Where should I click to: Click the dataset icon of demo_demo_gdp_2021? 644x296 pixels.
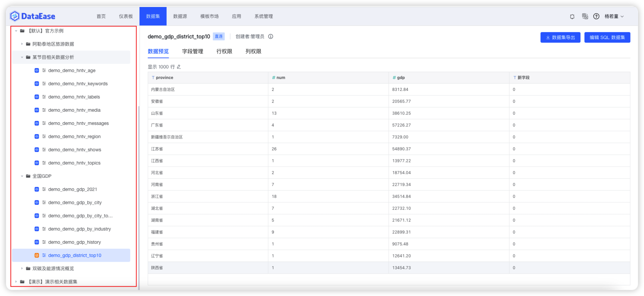pos(37,189)
